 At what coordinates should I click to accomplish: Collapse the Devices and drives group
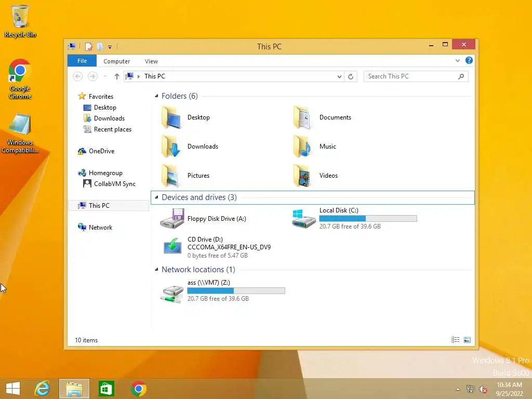pyautogui.click(x=156, y=197)
